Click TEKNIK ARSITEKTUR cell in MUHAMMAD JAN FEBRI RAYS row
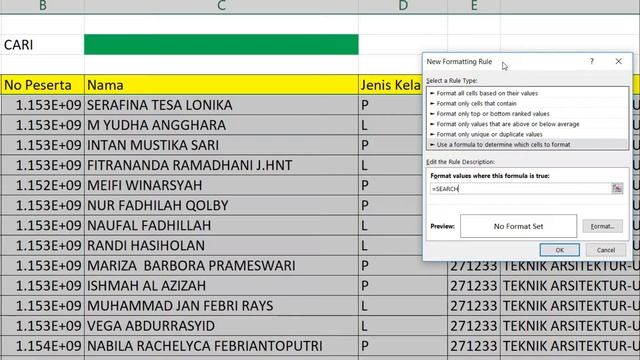The height and width of the screenshot is (360, 640). coord(570,305)
